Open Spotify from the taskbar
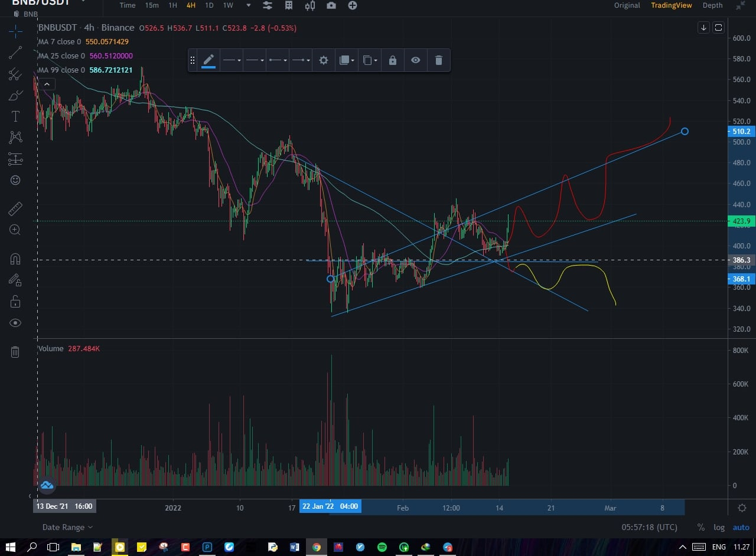The height and width of the screenshot is (556, 756). tap(382, 547)
